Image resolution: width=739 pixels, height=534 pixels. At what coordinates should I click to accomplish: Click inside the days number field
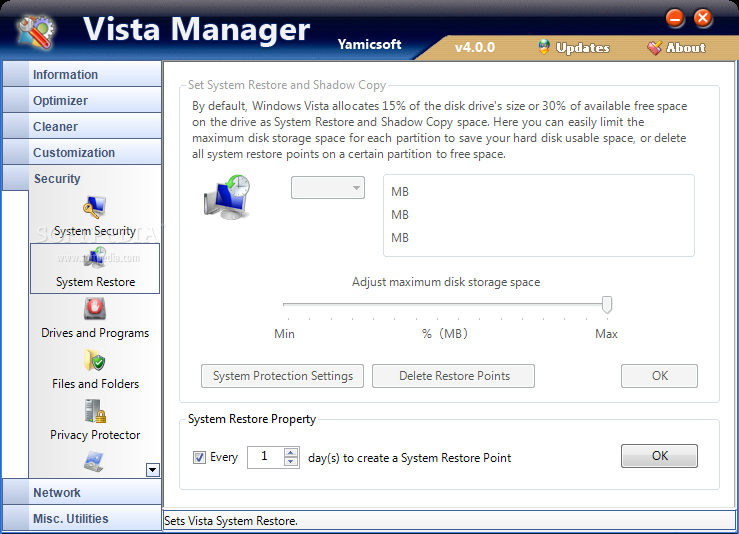tap(266, 457)
